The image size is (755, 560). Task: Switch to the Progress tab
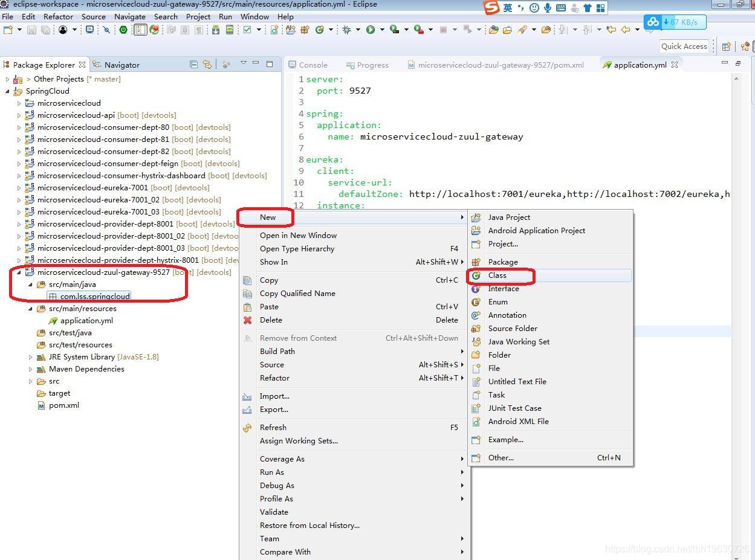(x=367, y=65)
